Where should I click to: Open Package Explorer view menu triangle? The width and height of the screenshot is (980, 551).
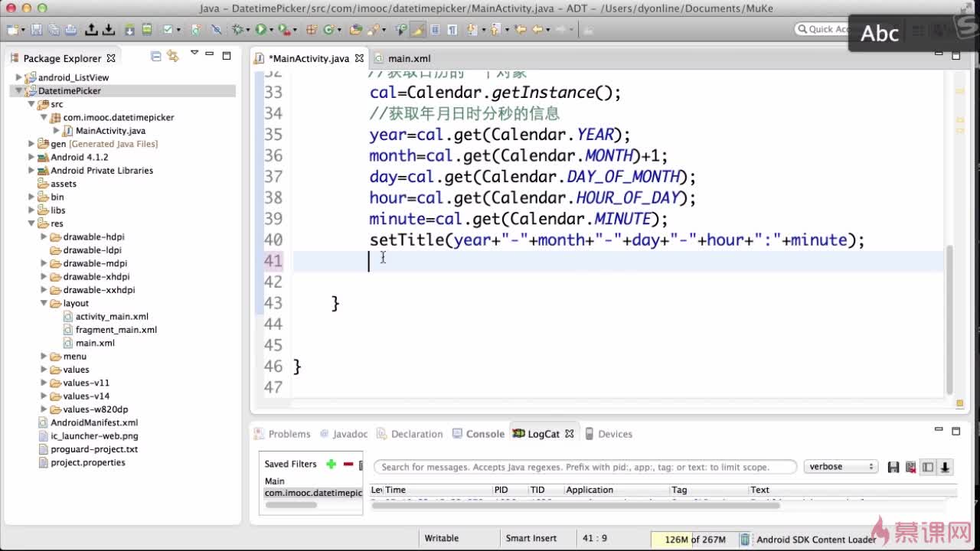point(194,54)
